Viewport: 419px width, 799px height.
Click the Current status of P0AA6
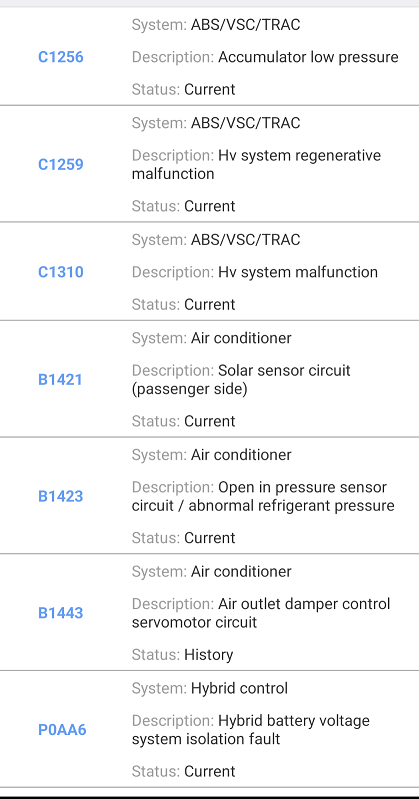[210, 771]
